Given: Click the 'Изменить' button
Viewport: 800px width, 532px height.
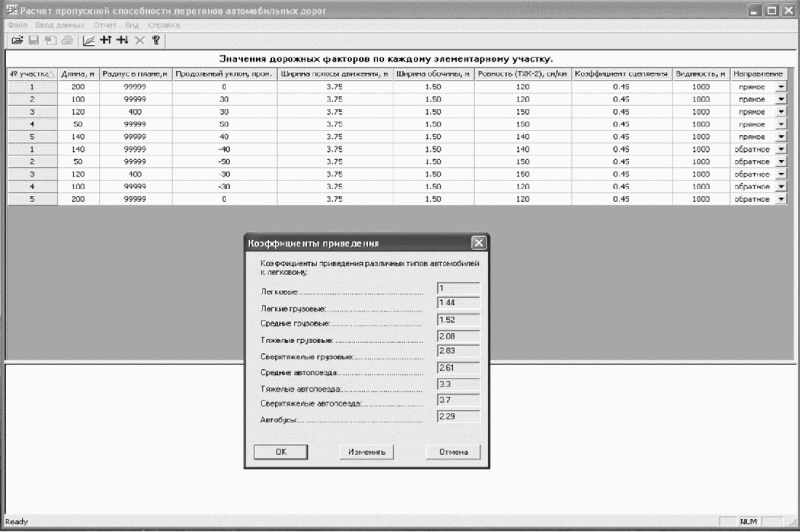Looking at the screenshot, I should (x=367, y=451).
